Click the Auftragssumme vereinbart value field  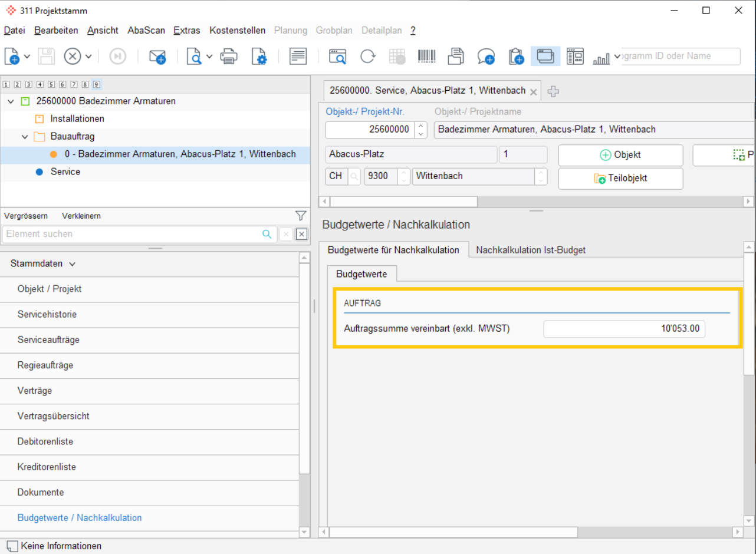coord(624,329)
